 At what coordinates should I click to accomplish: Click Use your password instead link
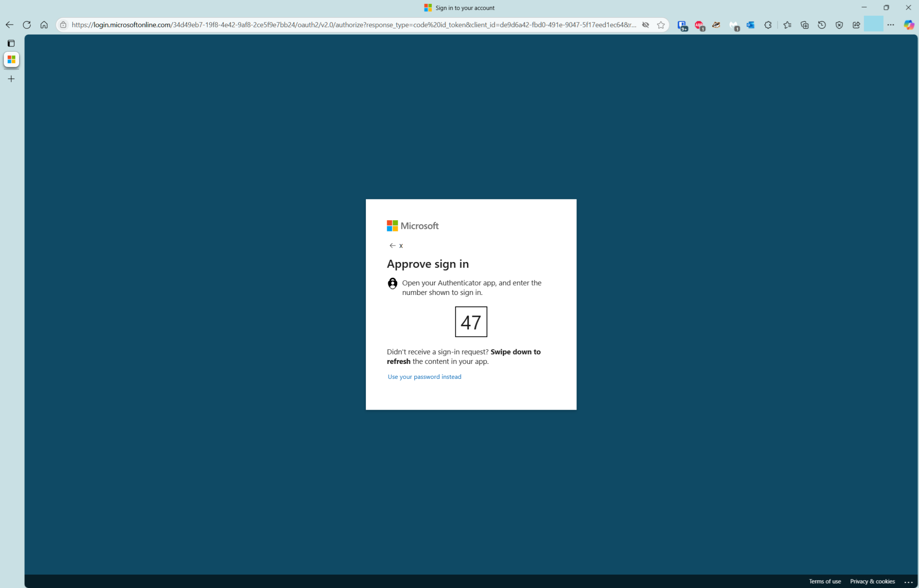[x=424, y=376]
